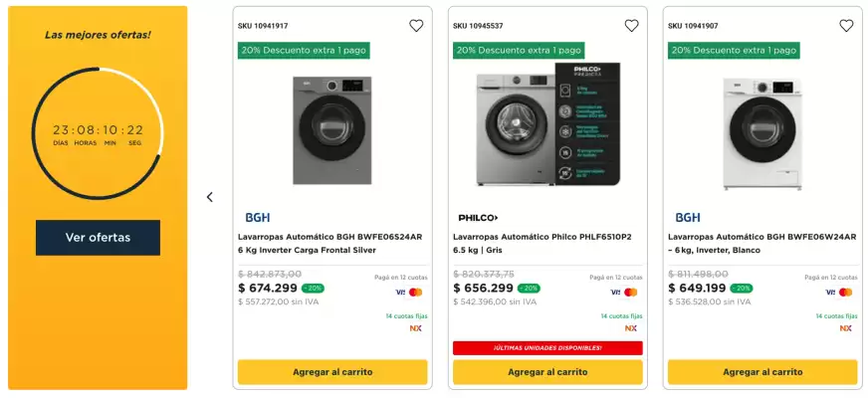
Task: Add BGH Silver washer to cart
Action: click(x=332, y=372)
